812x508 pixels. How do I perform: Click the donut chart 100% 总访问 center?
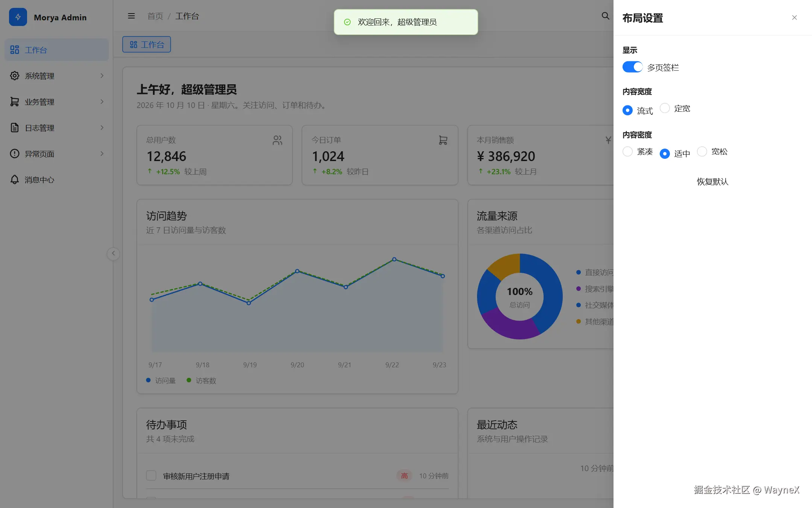click(x=520, y=297)
